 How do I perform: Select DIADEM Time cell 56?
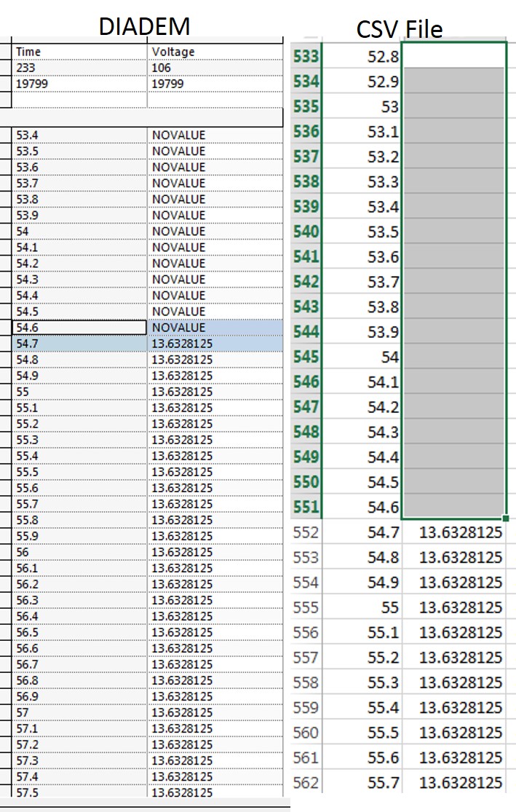click(x=79, y=553)
